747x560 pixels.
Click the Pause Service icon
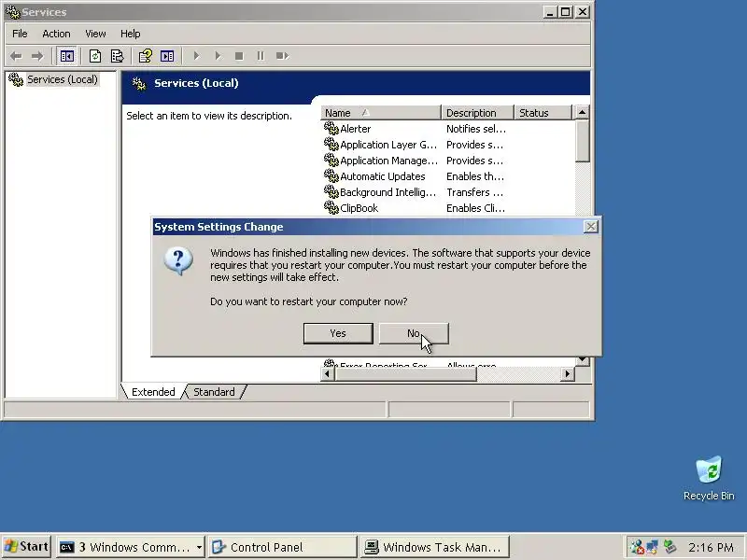point(261,56)
